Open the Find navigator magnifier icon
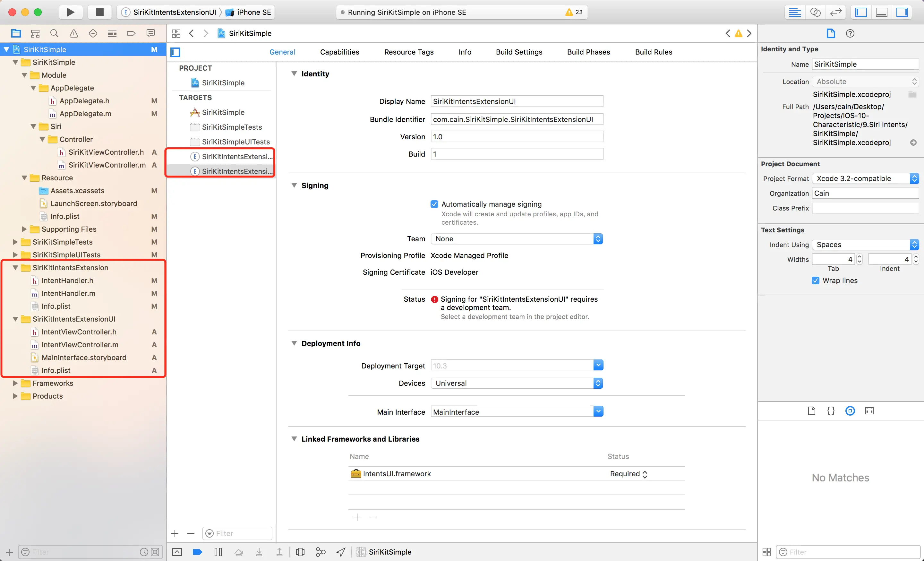The width and height of the screenshot is (924, 561). (54, 33)
